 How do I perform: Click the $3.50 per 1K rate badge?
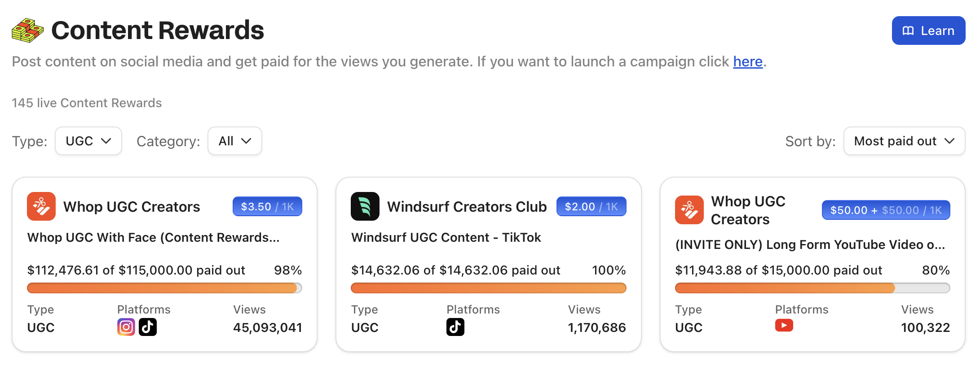coord(267,206)
